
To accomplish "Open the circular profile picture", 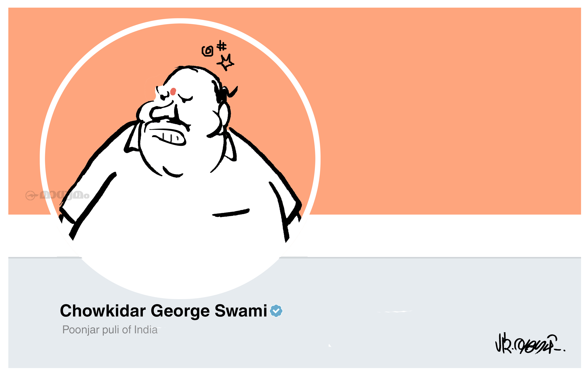I will [x=180, y=159].
